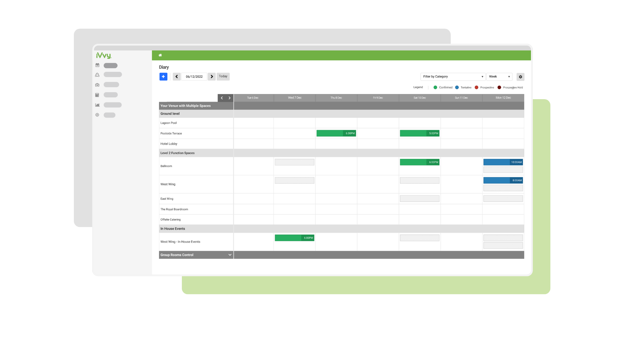Image resolution: width=625 pixels, height=364 pixels.
Task: Select the Sat 10 Dec column header
Action: (419, 98)
